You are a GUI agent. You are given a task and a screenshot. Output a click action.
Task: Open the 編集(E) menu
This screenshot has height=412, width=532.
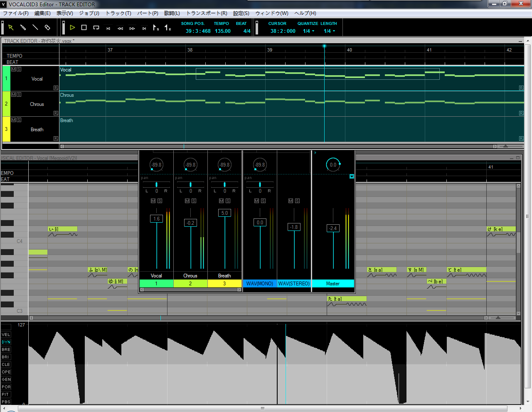[x=42, y=13]
